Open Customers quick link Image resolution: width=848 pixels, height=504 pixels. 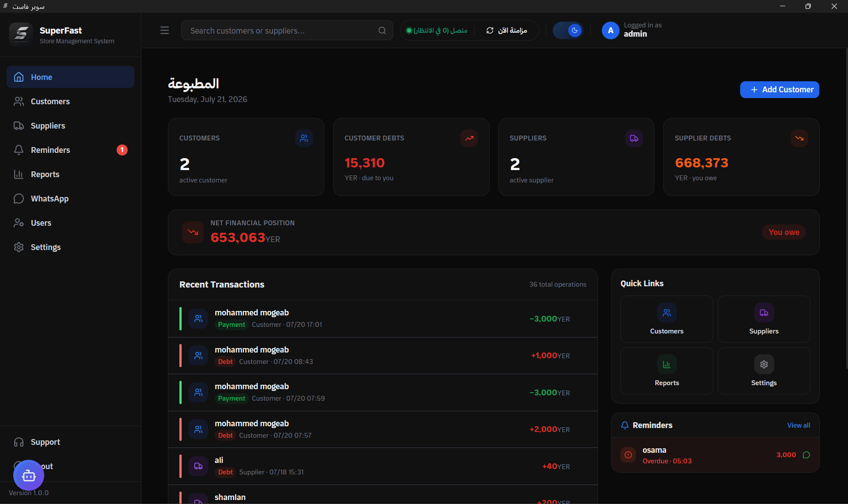point(666,319)
